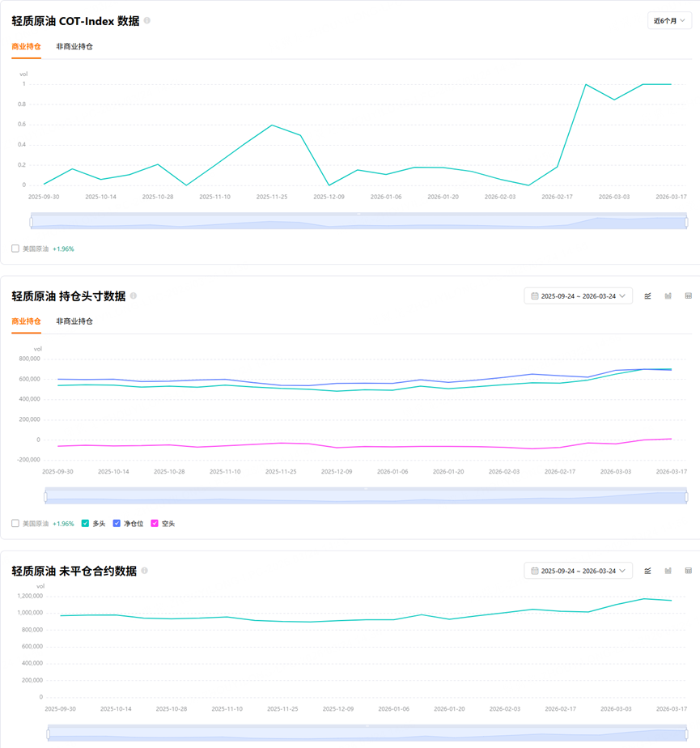Switch to 非商业持仓 tab in COT-Index
This screenshot has width=700, height=748.
(x=74, y=46)
